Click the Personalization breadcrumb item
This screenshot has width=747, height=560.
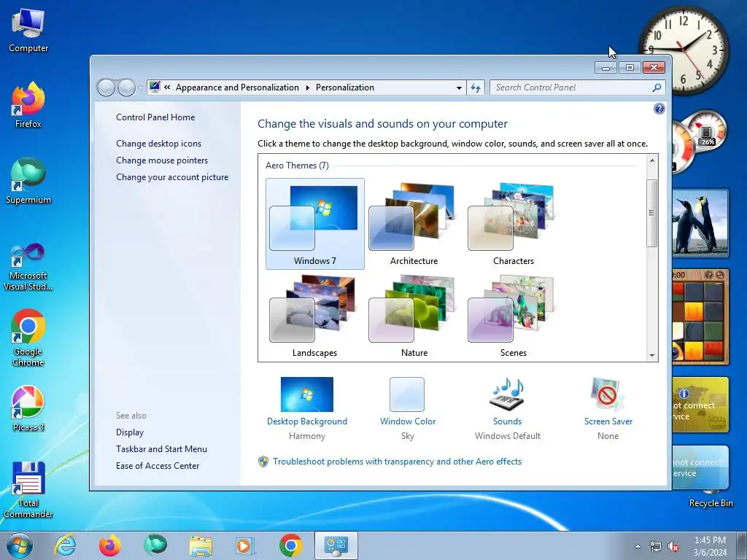345,87
